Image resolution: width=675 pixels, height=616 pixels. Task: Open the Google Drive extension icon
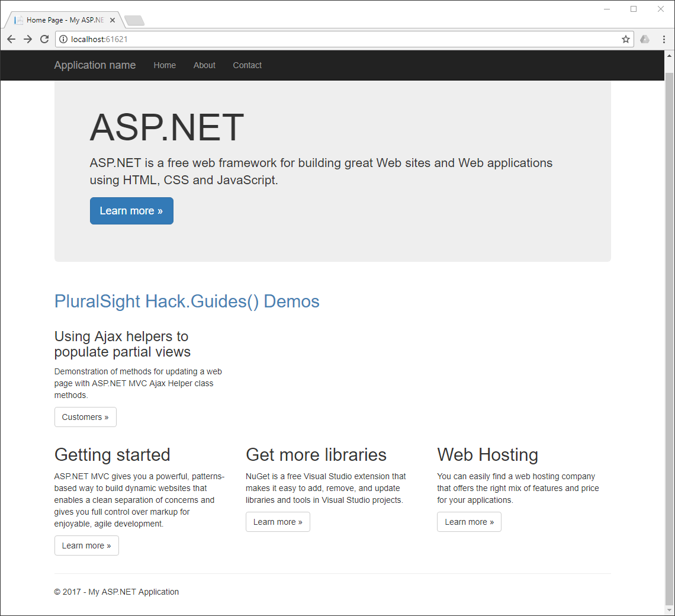(644, 39)
